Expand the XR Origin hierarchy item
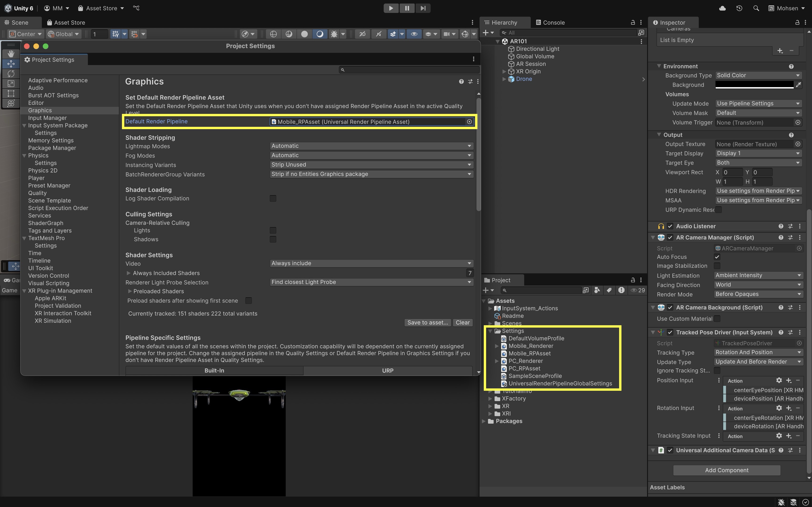 (x=504, y=71)
